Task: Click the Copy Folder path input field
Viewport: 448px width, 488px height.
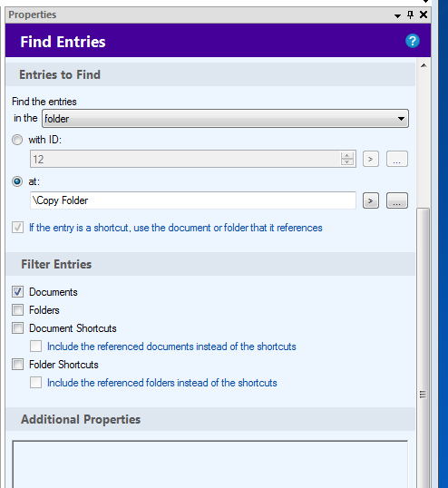Action: (x=193, y=200)
